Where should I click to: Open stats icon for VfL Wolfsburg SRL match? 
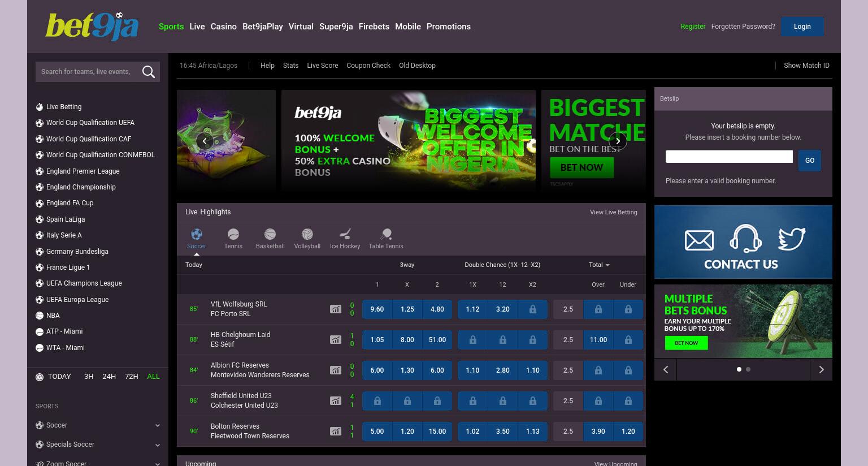336,309
